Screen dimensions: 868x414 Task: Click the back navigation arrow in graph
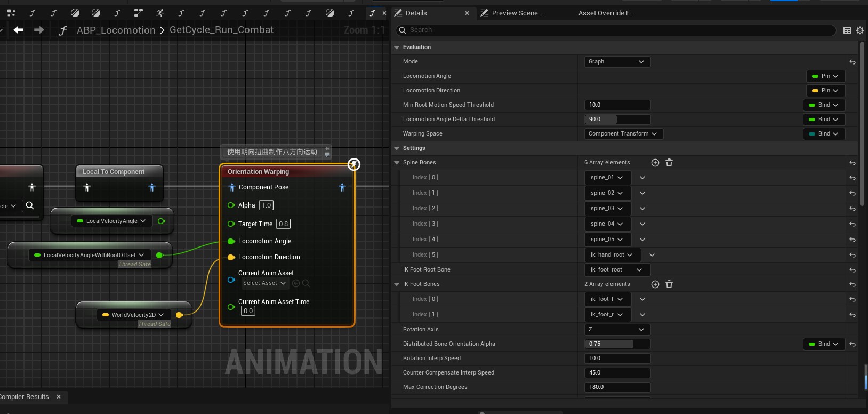click(19, 30)
